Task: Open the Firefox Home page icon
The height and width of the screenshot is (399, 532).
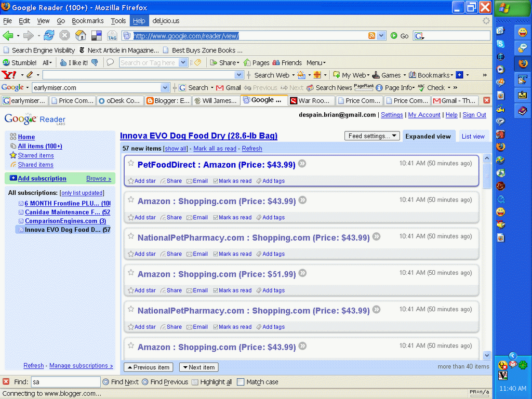Action: 81,35
